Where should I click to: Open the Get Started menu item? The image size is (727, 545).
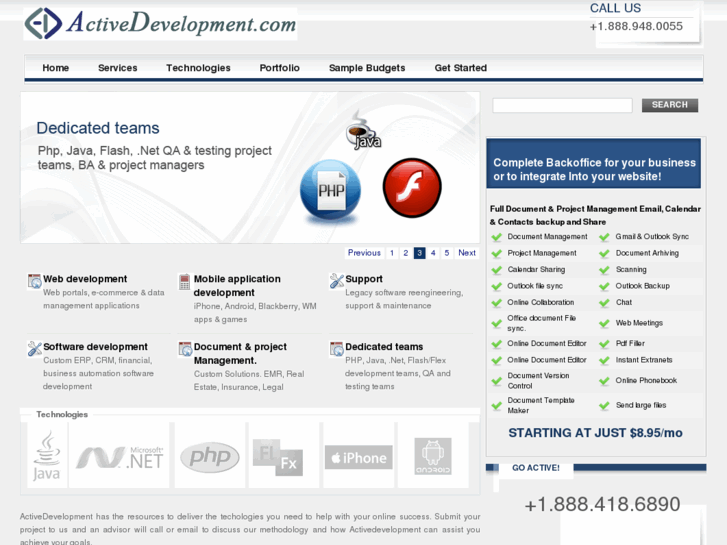461,68
